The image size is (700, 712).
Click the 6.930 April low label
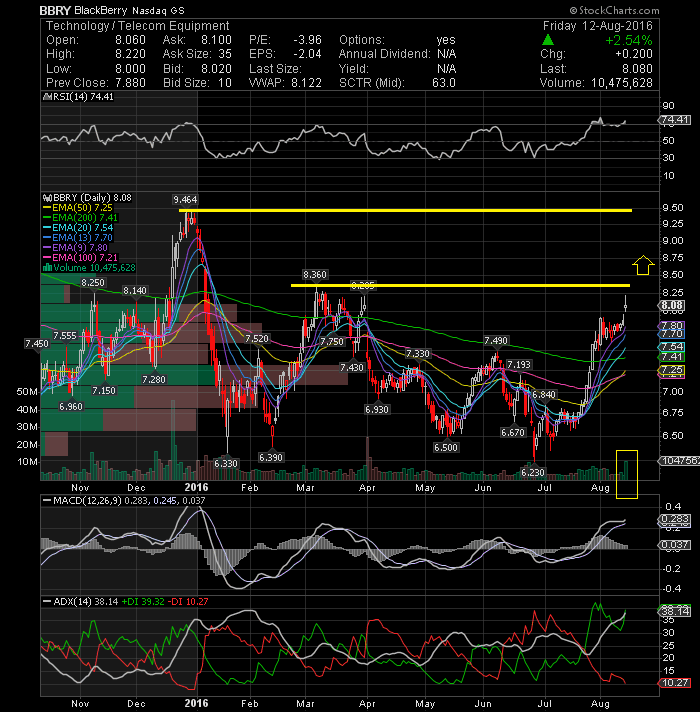[377, 409]
